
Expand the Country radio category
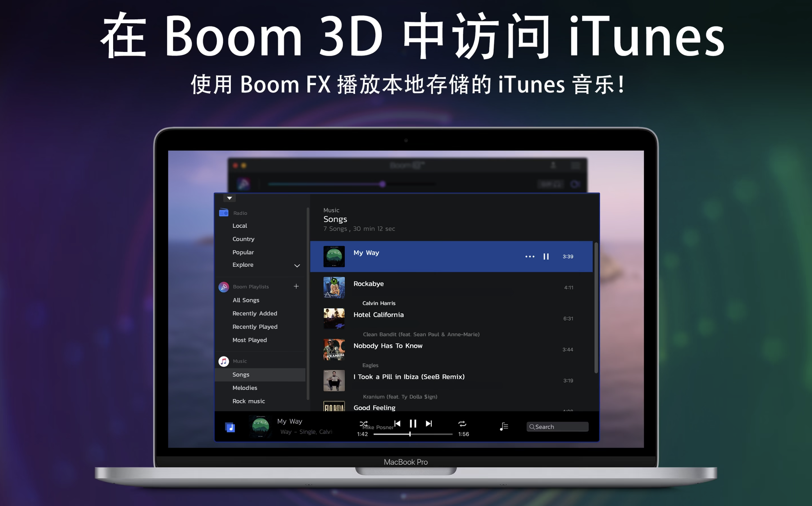click(243, 239)
